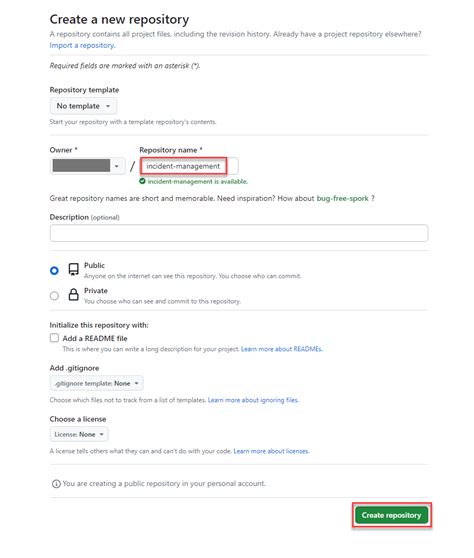474x558 pixels.
Task: Open the No template dropdown
Action: point(83,106)
